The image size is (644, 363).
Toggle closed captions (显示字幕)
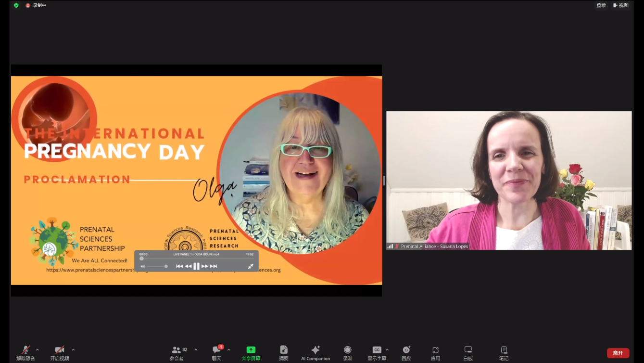coord(377,353)
